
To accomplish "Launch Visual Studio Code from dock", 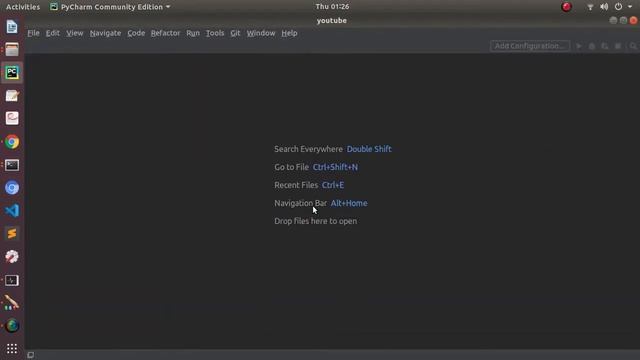I will click(12, 211).
